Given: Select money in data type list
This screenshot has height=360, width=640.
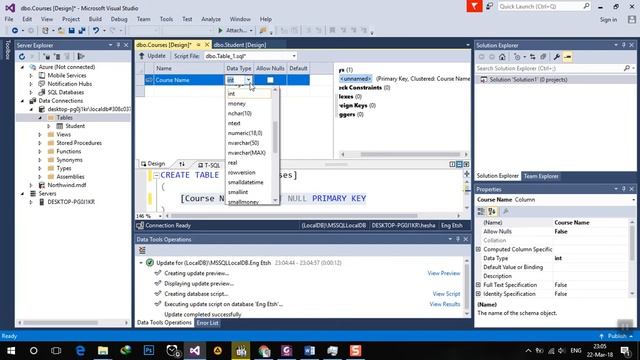Looking at the screenshot, I should click(x=237, y=104).
